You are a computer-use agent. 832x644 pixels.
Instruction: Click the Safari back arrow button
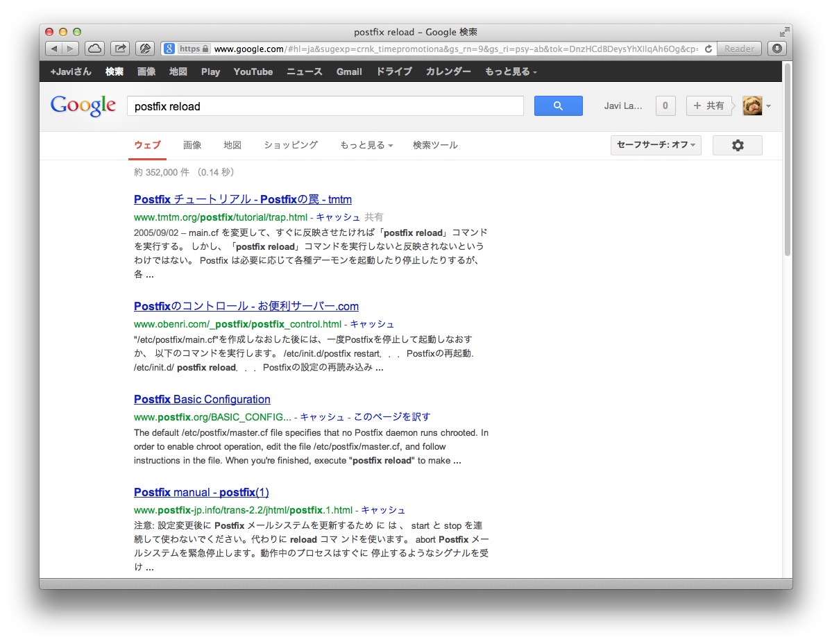click(x=54, y=49)
